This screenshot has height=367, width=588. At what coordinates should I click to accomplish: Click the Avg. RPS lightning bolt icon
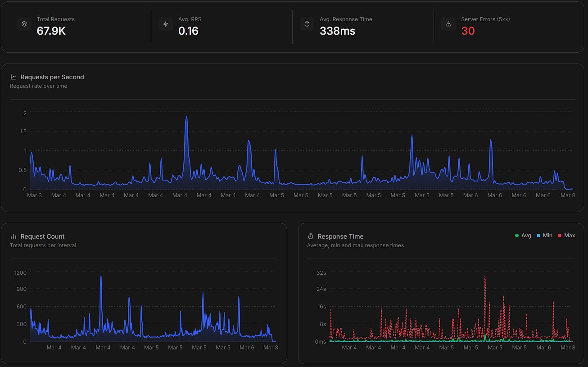[x=166, y=24]
